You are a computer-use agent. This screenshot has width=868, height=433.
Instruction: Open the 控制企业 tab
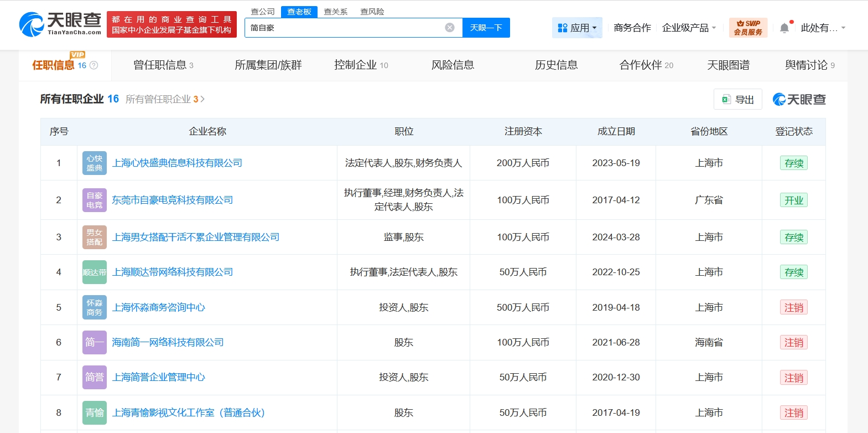[361, 65]
